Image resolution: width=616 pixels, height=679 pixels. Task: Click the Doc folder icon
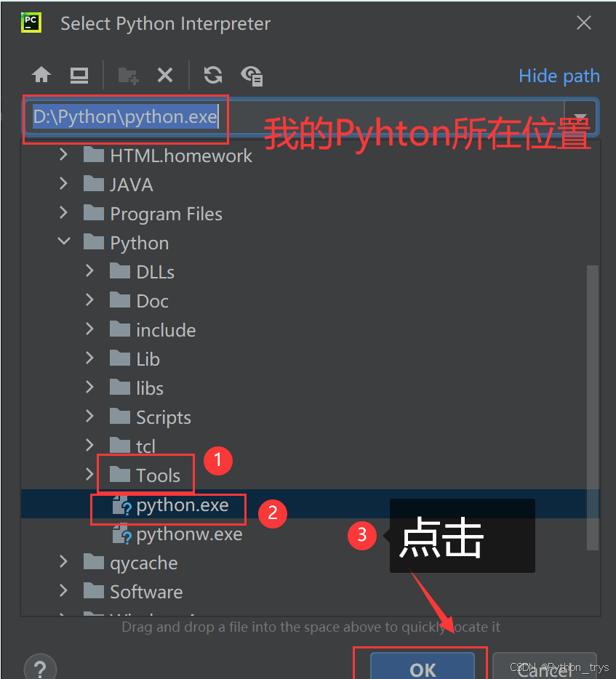[x=120, y=300]
